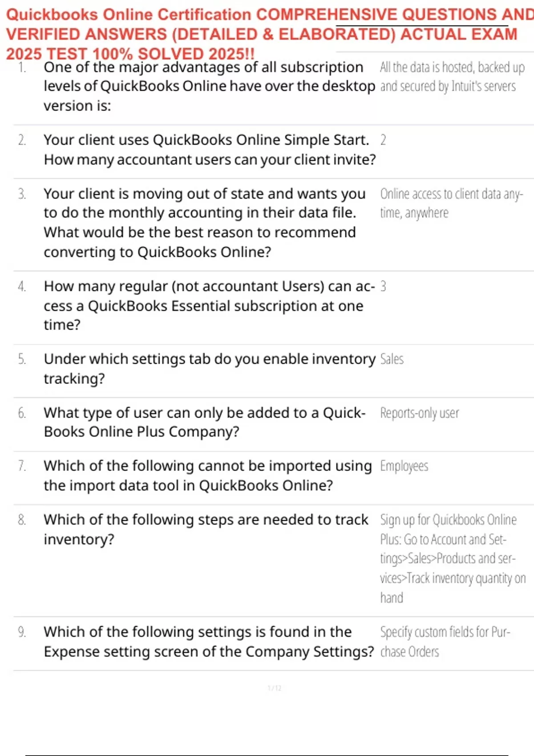Click question 5 about inventory tracking settings tab
The width and height of the screenshot is (534, 756).
coord(209,369)
